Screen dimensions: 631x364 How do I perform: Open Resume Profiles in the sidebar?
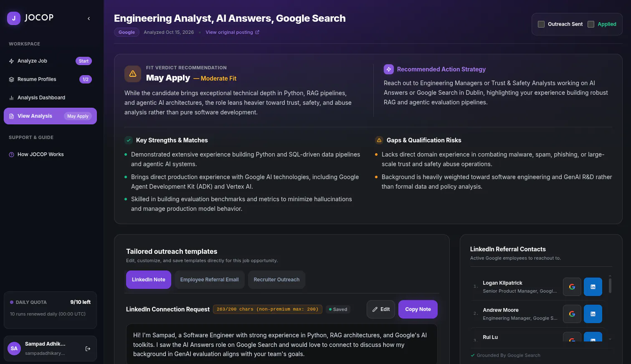[x=50, y=79]
